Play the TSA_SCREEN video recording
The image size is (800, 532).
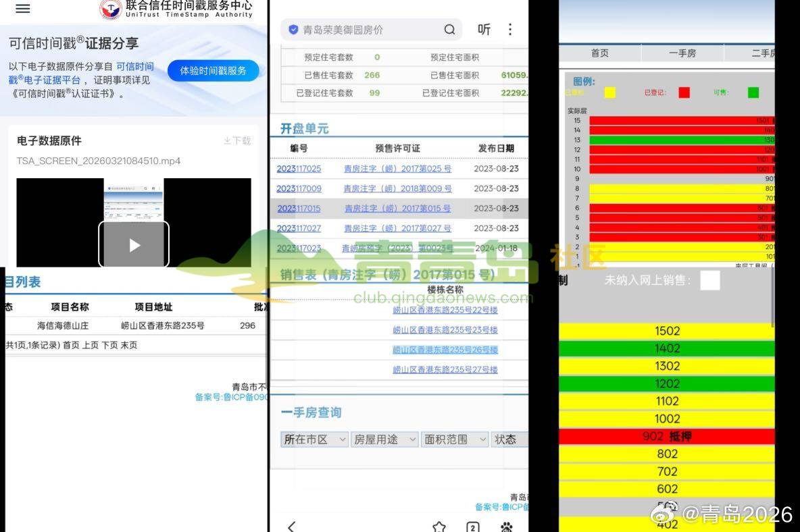(x=134, y=244)
